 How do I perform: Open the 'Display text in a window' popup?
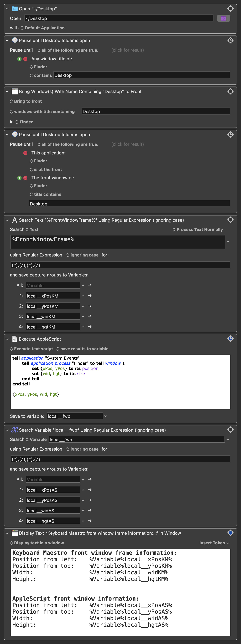[37, 543]
